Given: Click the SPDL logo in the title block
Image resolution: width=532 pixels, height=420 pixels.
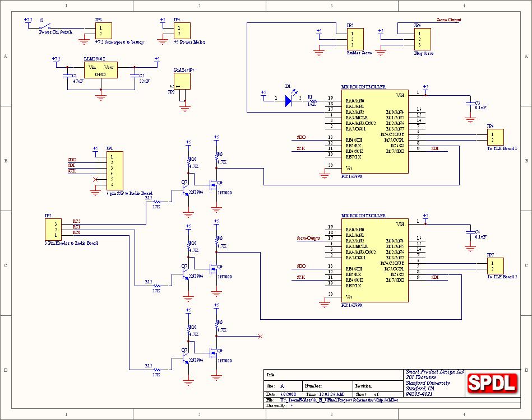Looking at the screenshot, I should click(492, 383).
